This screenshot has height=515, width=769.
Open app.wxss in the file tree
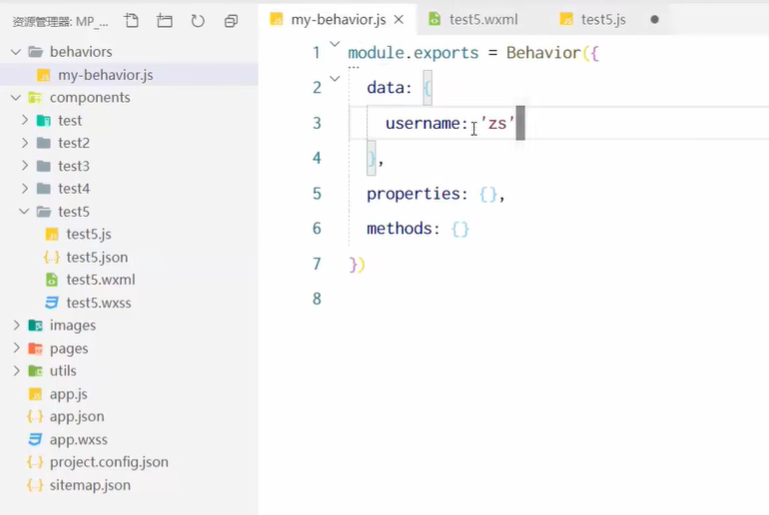pyautogui.click(x=78, y=439)
